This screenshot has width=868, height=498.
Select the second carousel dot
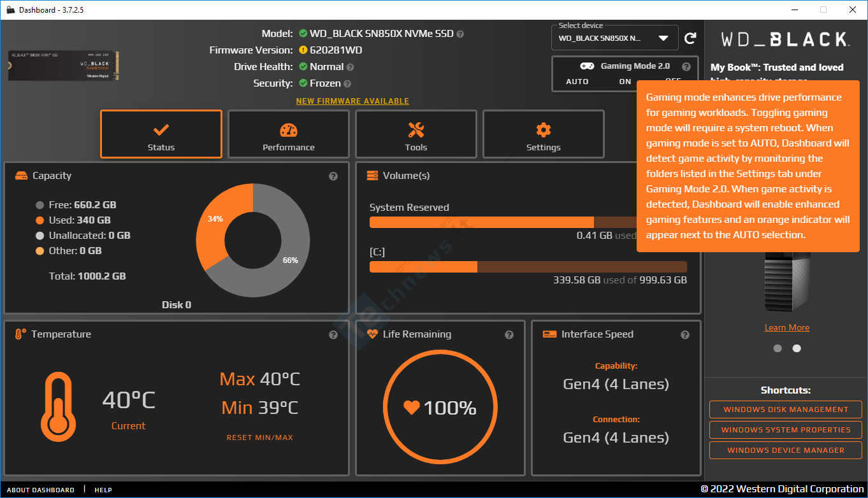(x=797, y=348)
